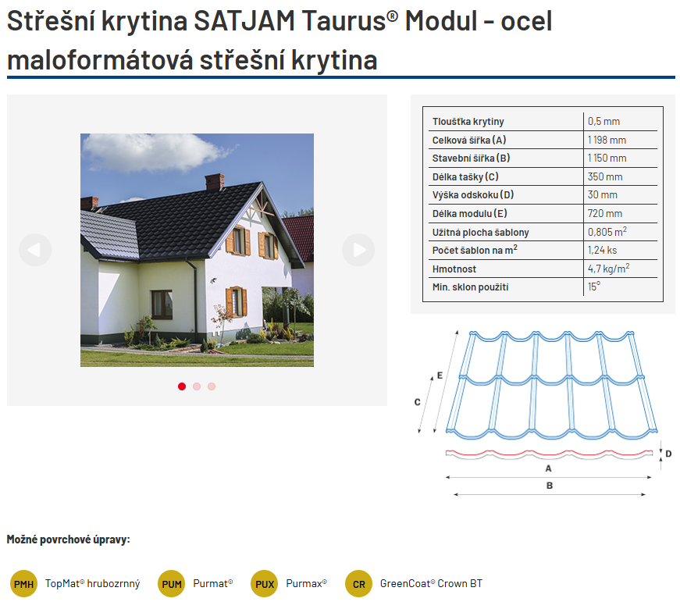Select the 1 198 mm value
The height and width of the screenshot is (616, 680).
point(607,140)
